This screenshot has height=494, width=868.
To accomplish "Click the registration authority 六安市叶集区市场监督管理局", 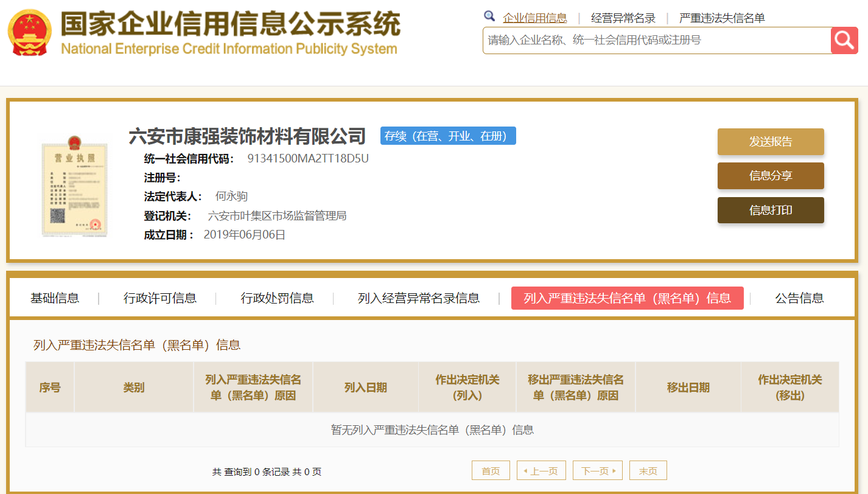I will pyautogui.click(x=277, y=215).
